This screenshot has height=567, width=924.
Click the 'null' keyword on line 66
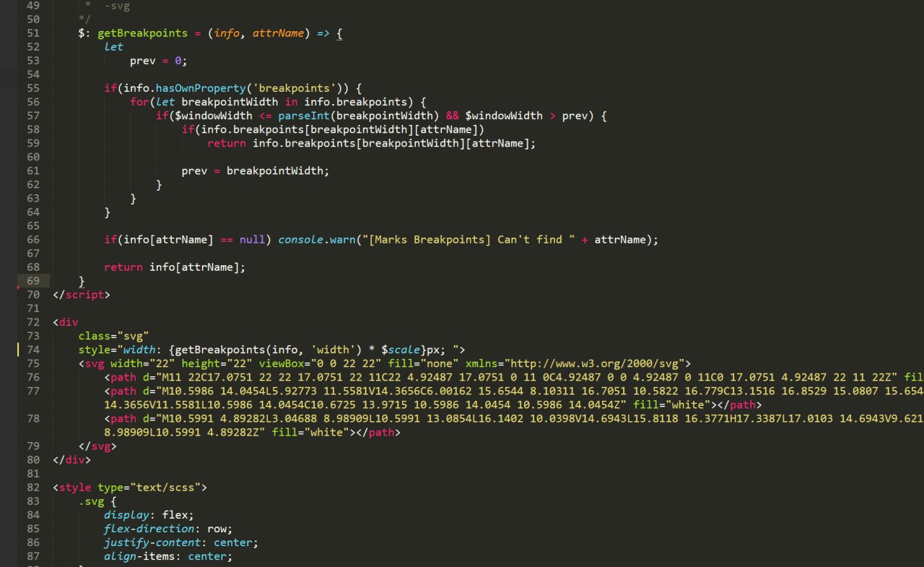pyautogui.click(x=253, y=239)
